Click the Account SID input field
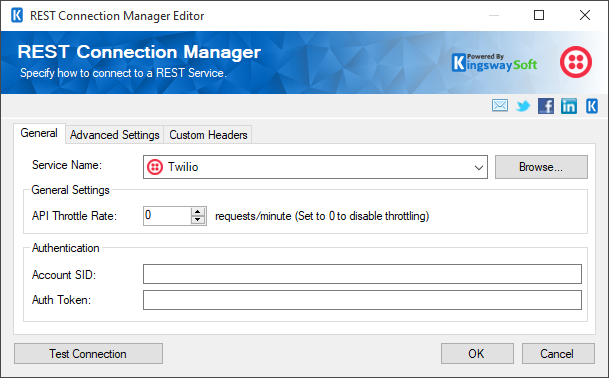This screenshot has height=378, width=609. pyautogui.click(x=362, y=274)
